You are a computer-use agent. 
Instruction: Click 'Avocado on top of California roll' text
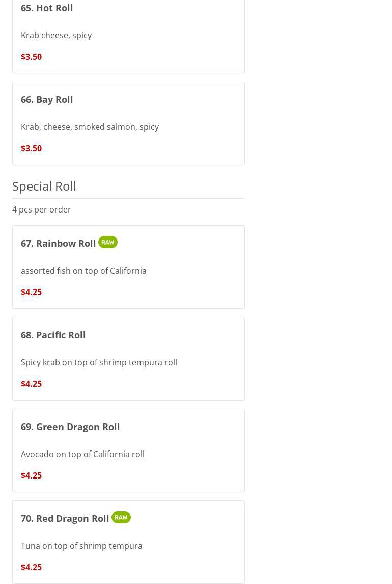82,454
